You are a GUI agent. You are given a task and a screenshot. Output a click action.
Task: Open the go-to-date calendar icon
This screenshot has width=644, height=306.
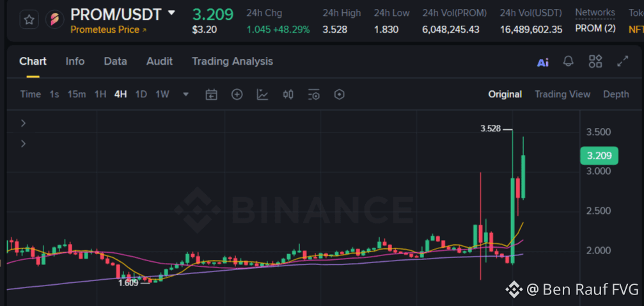click(x=211, y=95)
